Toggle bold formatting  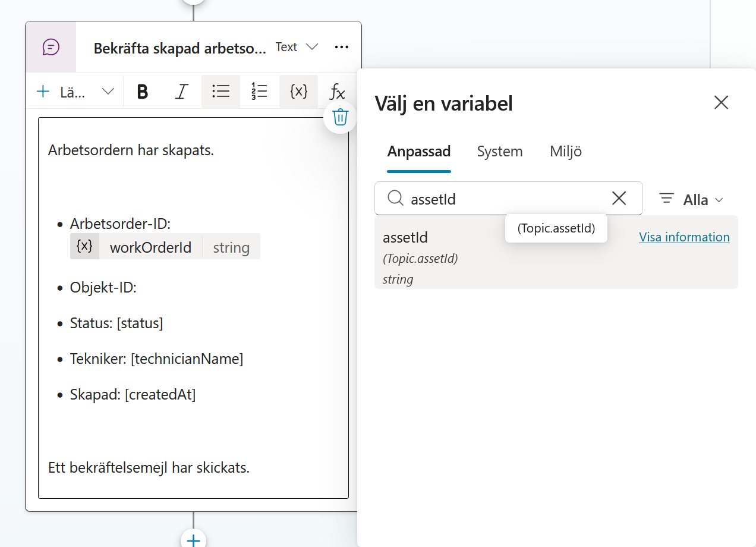coord(143,92)
